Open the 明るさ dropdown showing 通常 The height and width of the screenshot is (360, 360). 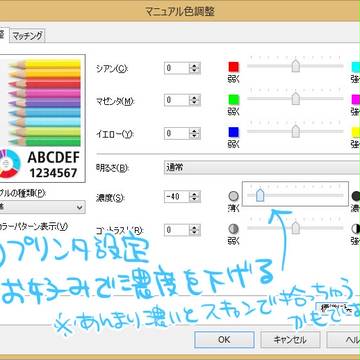262,167
